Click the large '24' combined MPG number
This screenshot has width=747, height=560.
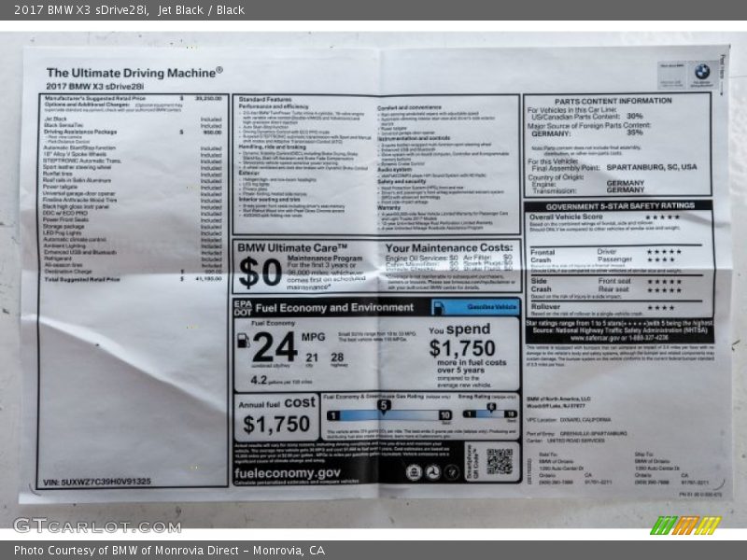(x=275, y=346)
